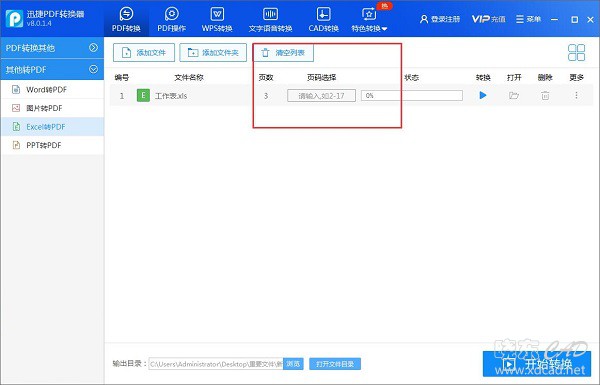
Task: Click the 登录注册 user link
Action: (x=440, y=19)
